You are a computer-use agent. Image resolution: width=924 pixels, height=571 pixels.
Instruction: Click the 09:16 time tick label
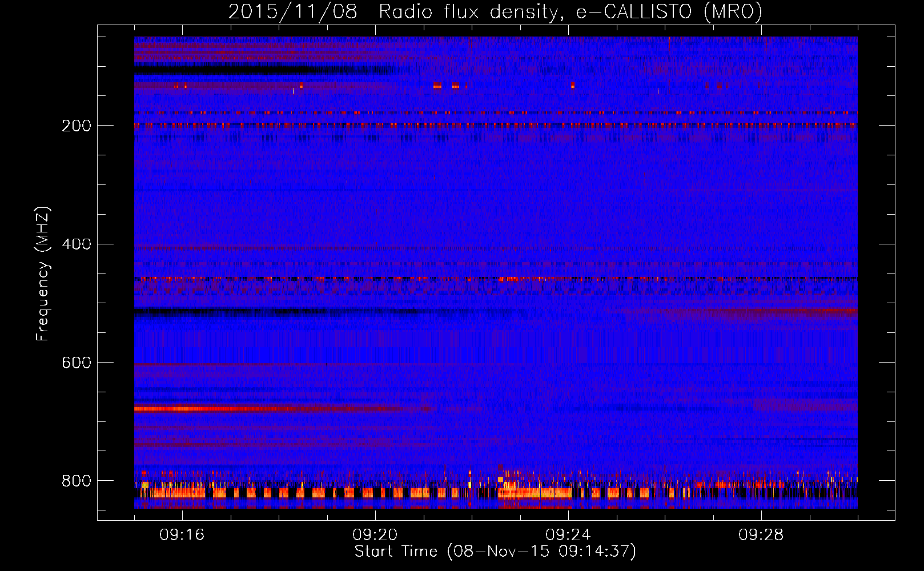tap(182, 535)
